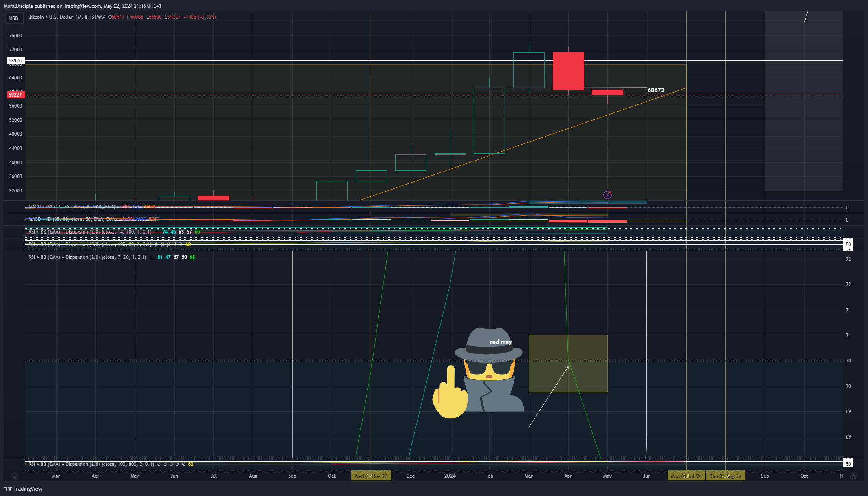868x496 pixels.
Task: Click the red July 2023 candle
Action: click(x=213, y=198)
